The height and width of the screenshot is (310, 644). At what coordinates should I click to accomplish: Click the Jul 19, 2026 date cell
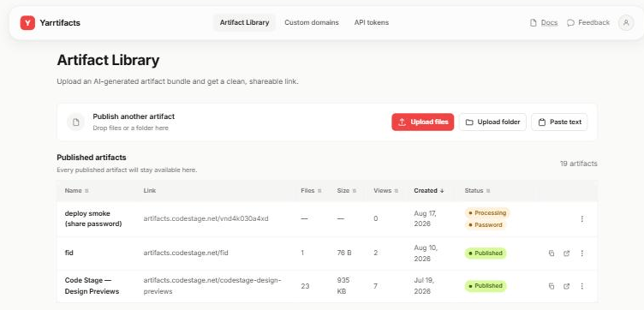[423, 286]
